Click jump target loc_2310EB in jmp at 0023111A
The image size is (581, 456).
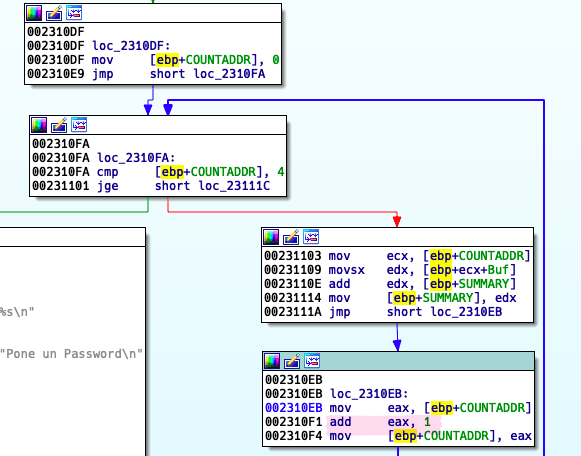(466, 312)
